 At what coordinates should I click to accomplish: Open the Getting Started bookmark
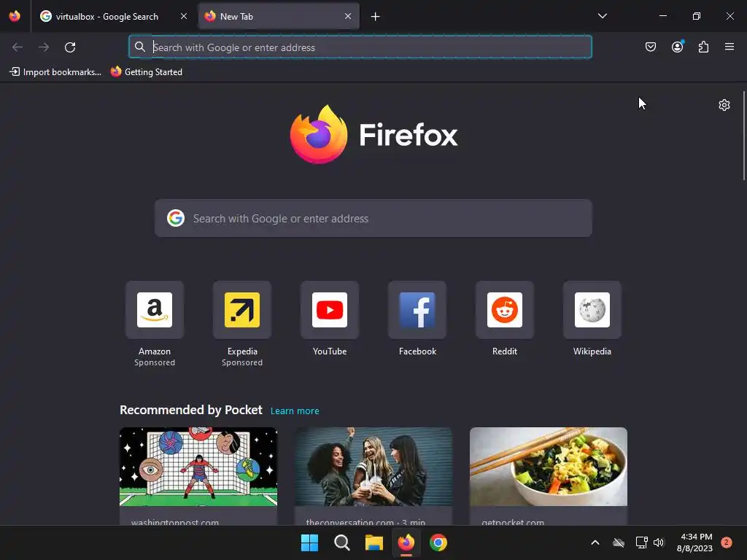pos(147,72)
